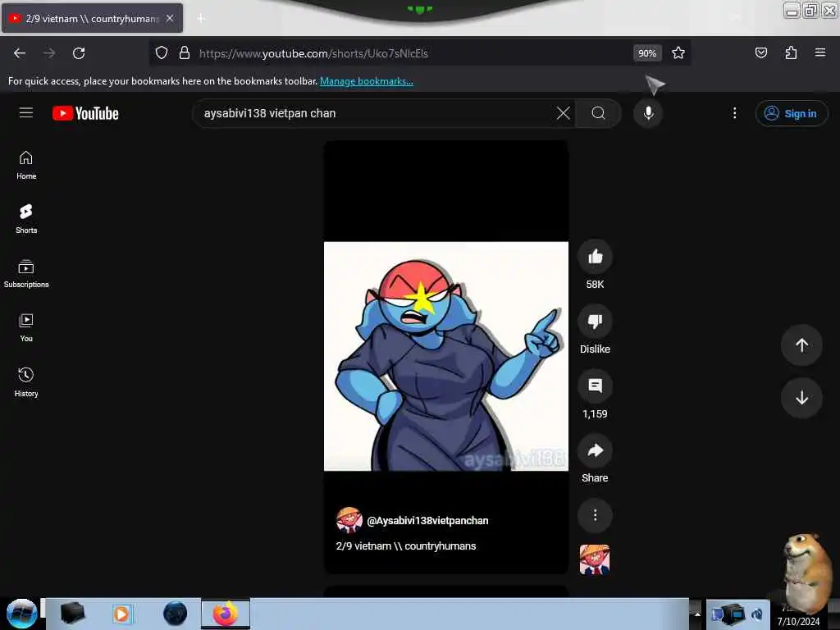Clear the search query with X
The image size is (840, 630).
tap(563, 113)
